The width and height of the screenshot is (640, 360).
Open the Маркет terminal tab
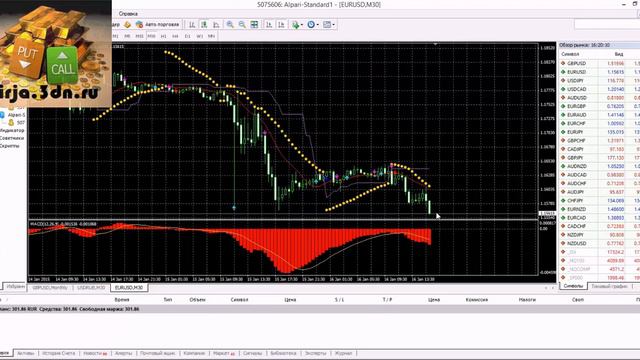tap(224, 353)
